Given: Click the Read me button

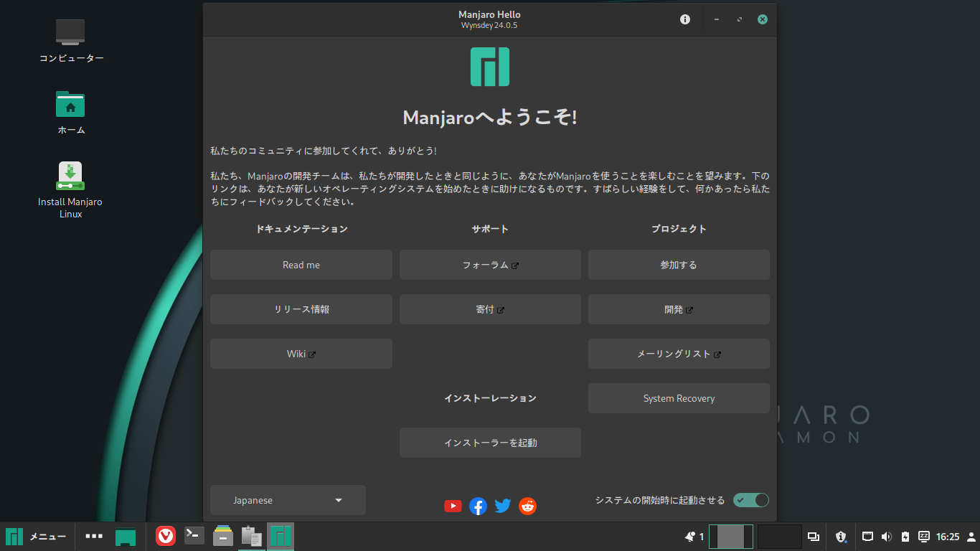Looking at the screenshot, I should click(x=301, y=265).
